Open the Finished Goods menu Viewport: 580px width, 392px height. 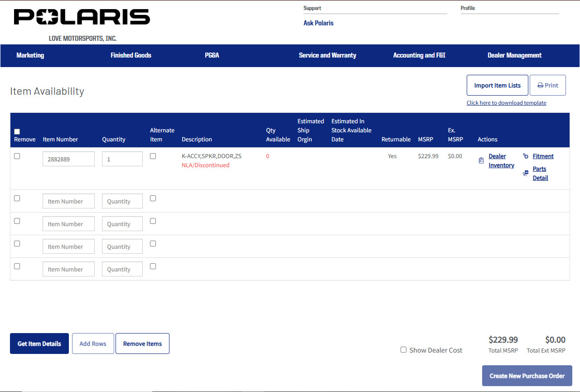click(130, 55)
